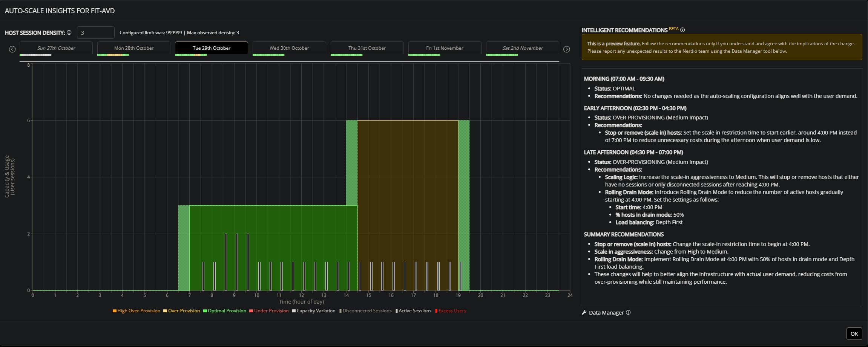Click the 'Load balancing: Depth First' line

point(649,222)
